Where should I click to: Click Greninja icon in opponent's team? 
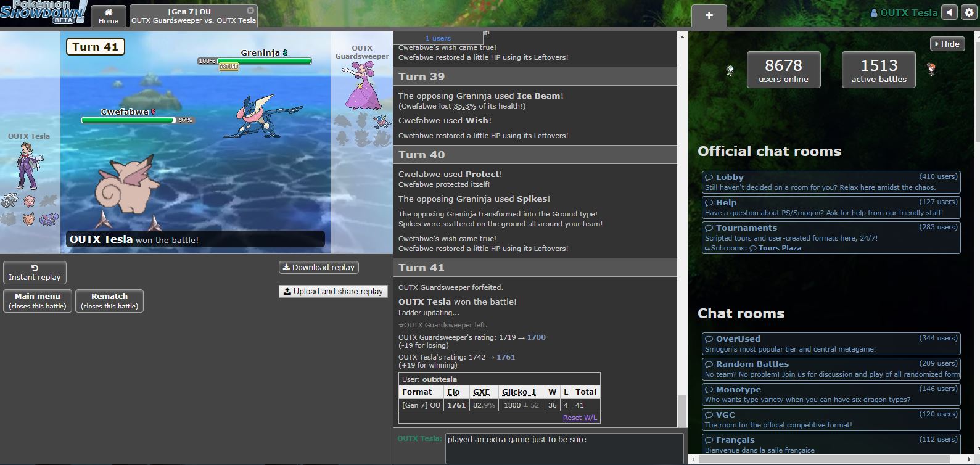(382, 120)
